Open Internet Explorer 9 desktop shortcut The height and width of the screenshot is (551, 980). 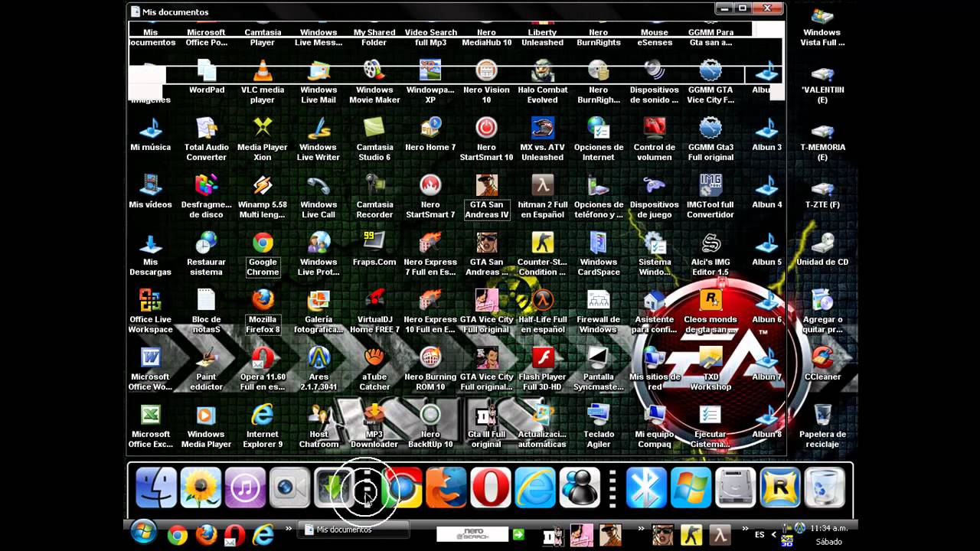click(263, 427)
